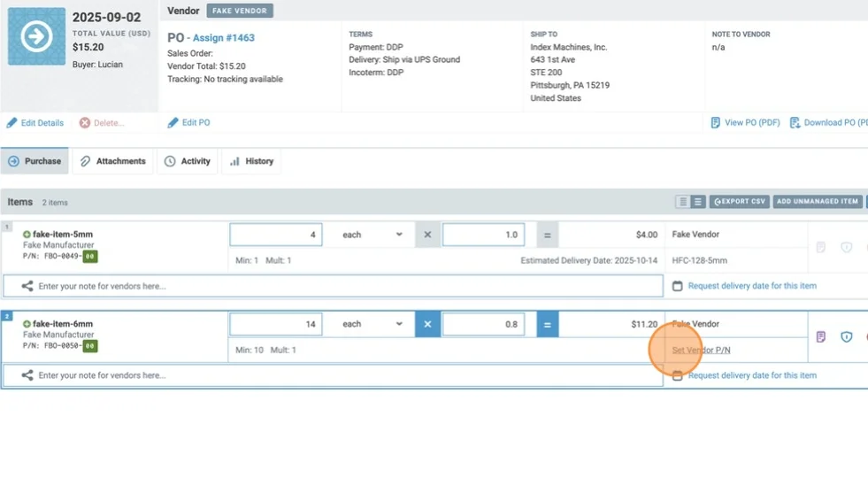
Task: Open the Attachments tab
Action: tap(112, 161)
